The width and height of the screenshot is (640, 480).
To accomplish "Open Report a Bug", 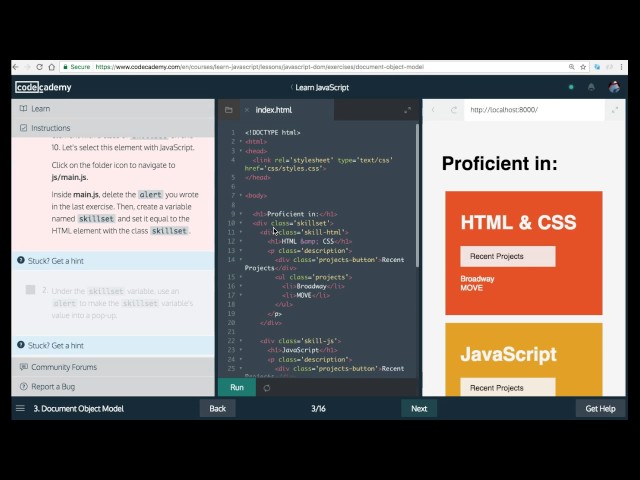I will (113, 386).
